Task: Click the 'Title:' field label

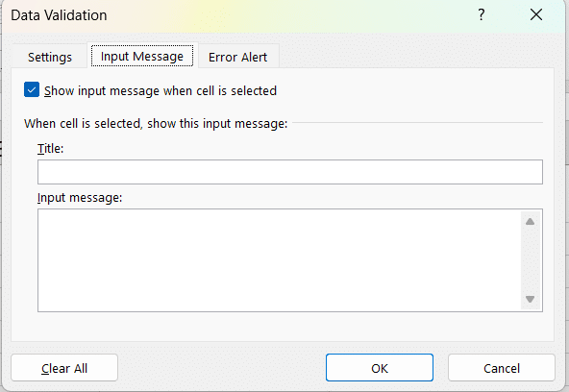Action: coord(50,148)
